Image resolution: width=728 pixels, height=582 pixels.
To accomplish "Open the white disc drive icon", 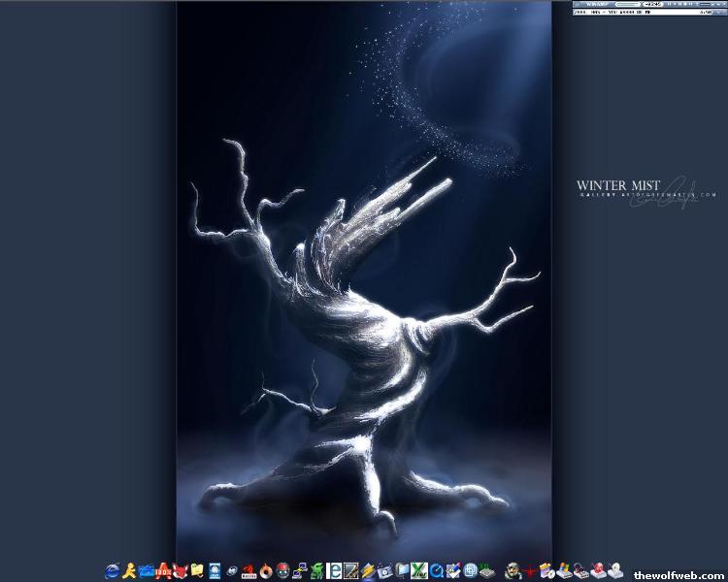I will point(615,570).
